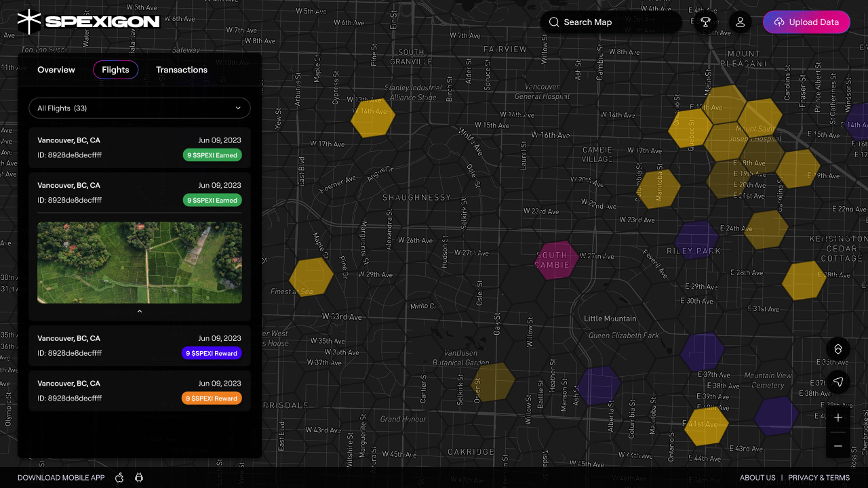The height and width of the screenshot is (488, 868).
Task: Click the green 9 $SPEXI Earned badge above the photo
Action: (212, 200)
